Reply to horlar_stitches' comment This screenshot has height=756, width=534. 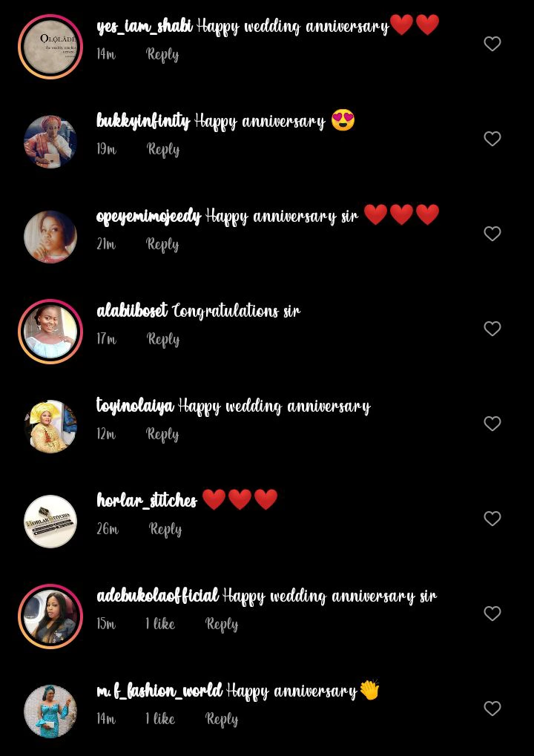(x=165, y=530)
